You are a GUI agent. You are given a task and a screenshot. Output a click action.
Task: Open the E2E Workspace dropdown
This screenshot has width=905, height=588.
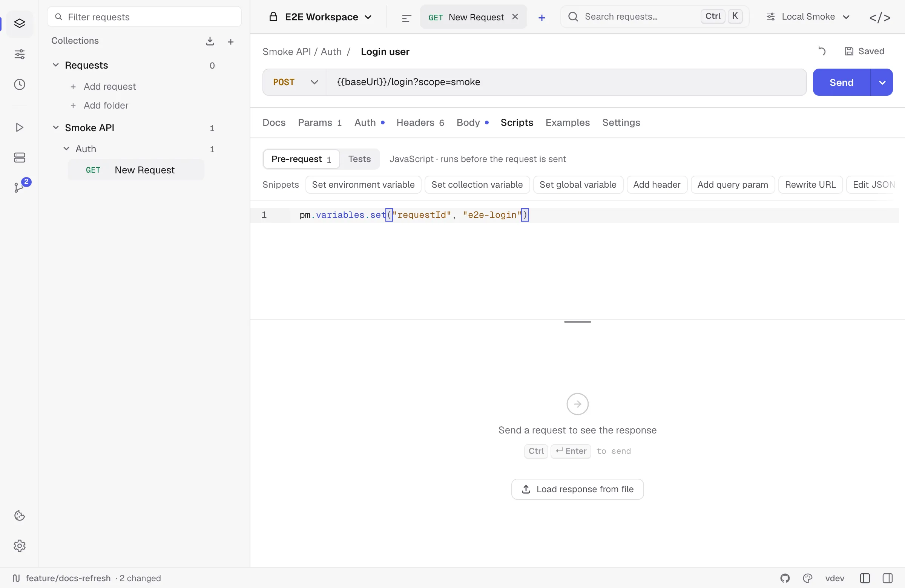click(321, 17)
